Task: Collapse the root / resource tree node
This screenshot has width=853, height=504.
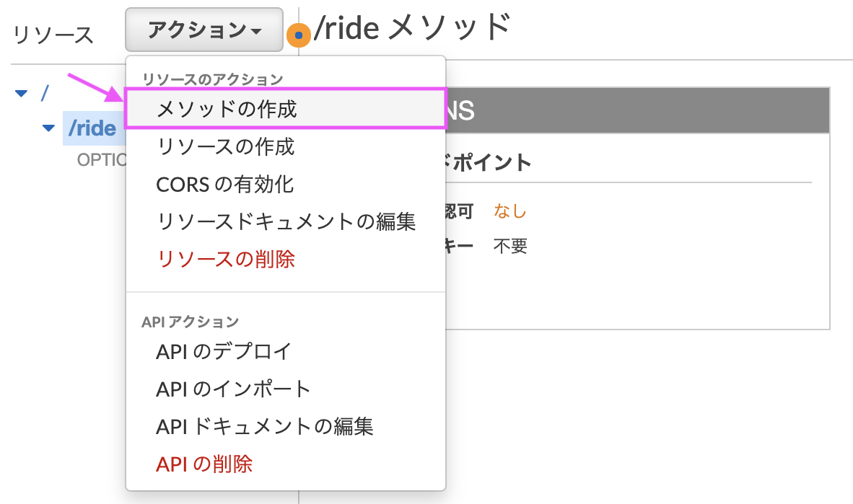Action: 20,93
